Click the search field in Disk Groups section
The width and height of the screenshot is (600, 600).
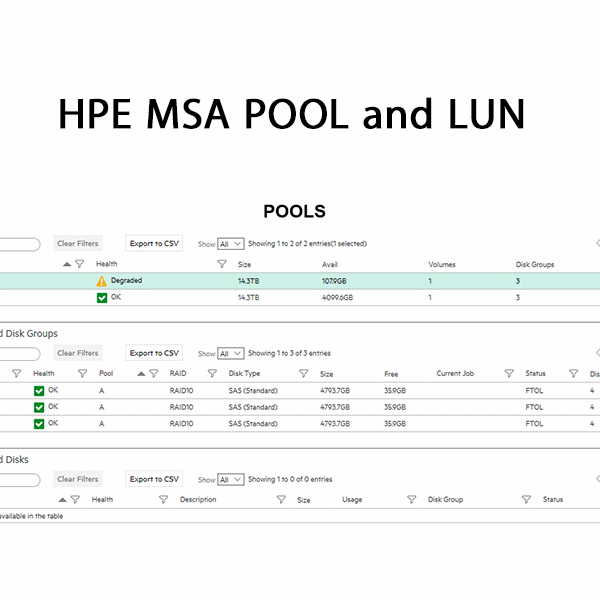[x=20, y=353]
